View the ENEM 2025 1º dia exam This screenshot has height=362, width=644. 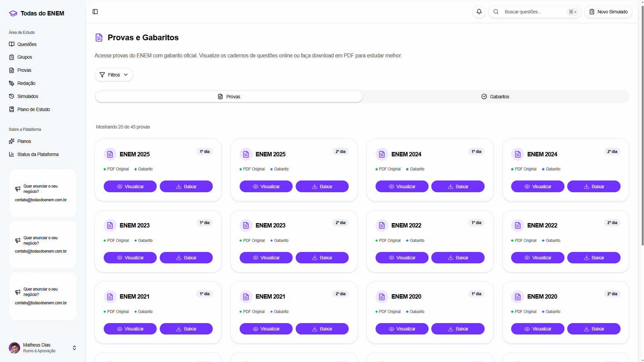(x=130, y=187)
